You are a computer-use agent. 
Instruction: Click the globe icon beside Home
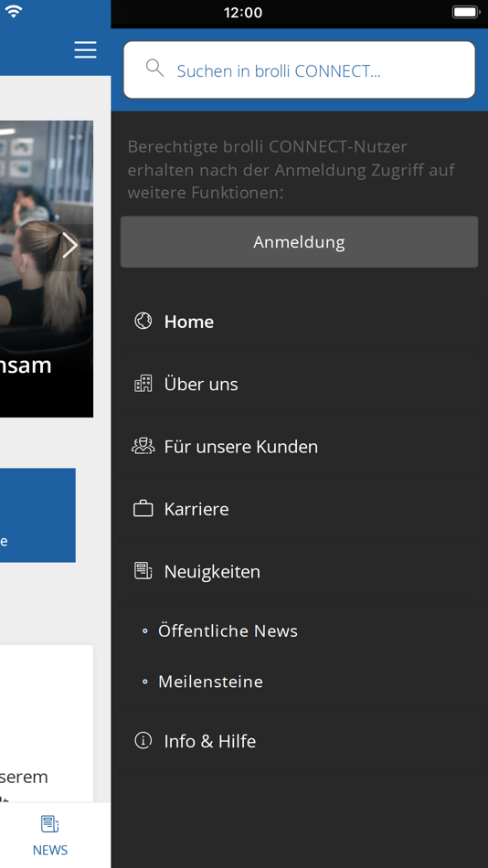coord(143,321)
